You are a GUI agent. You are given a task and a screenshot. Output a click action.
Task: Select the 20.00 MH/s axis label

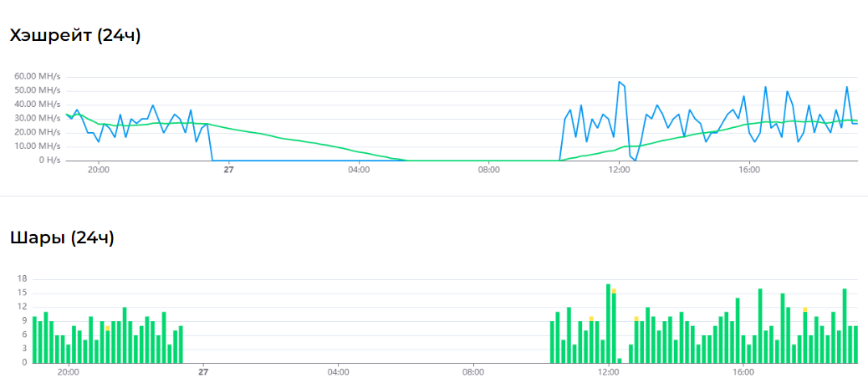(x=38, y=132)
